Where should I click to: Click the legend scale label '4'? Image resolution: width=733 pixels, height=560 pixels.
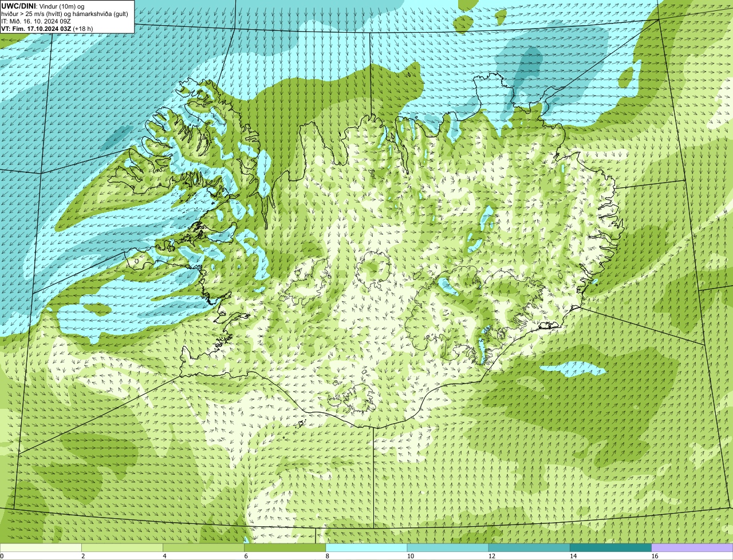coord(164,556)
